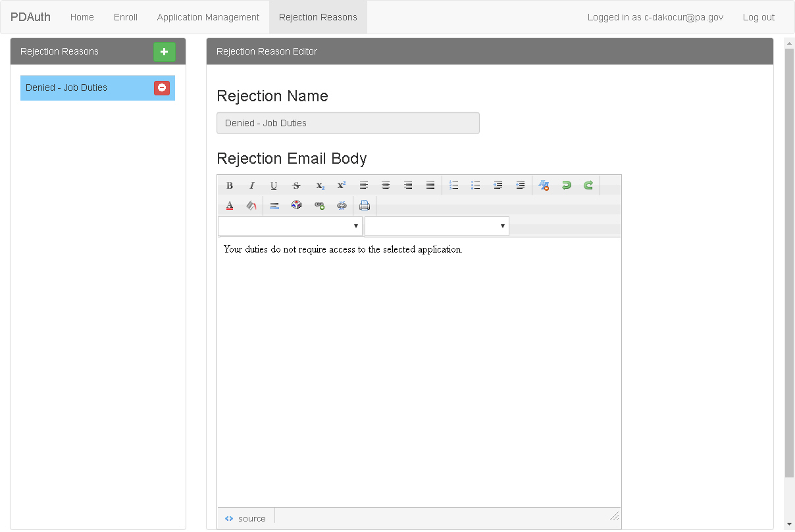Log out of the account
The image size is (795, 532).
coord(758,17)
